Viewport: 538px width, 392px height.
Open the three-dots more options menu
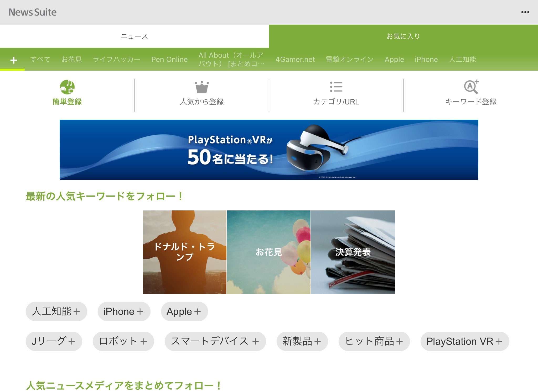pos(525,12)
